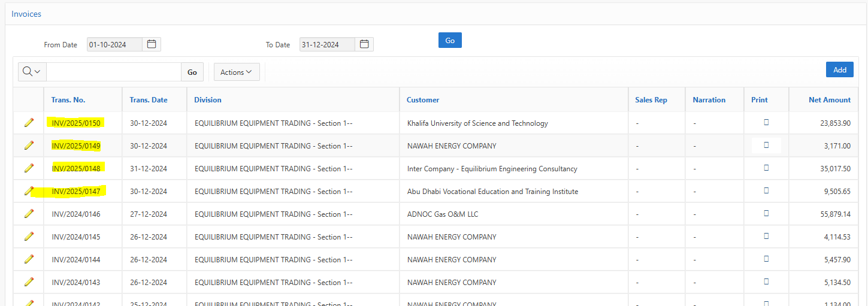Edit the INV/2025/0148 row via pencil icon
The height and width of the screenshot is (306, 868).
pyautogui.click(x=29, y=168)
